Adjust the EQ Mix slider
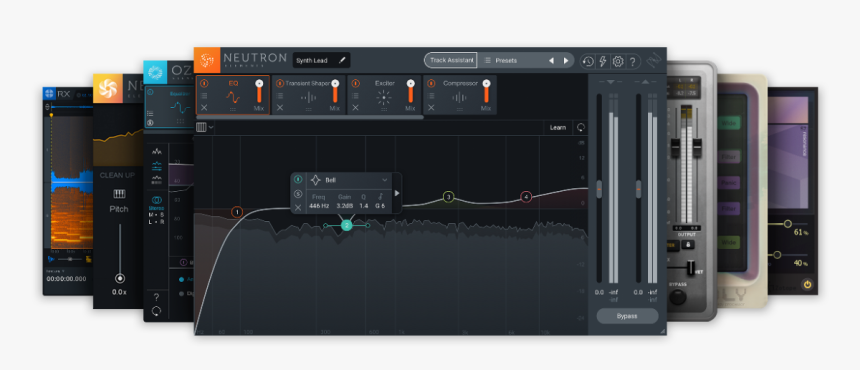Image resolution: width=860 pixels, height=370 pixels. tap(259, 91)
